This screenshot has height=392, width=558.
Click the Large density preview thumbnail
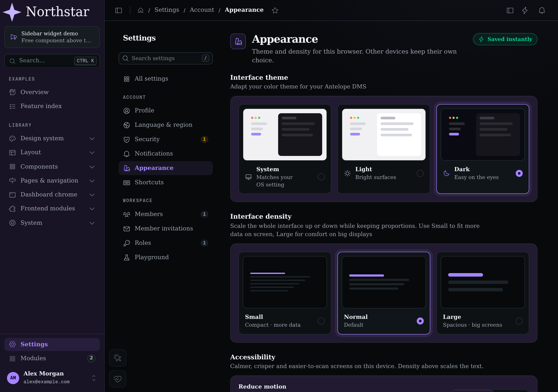(x=482, y=282)
